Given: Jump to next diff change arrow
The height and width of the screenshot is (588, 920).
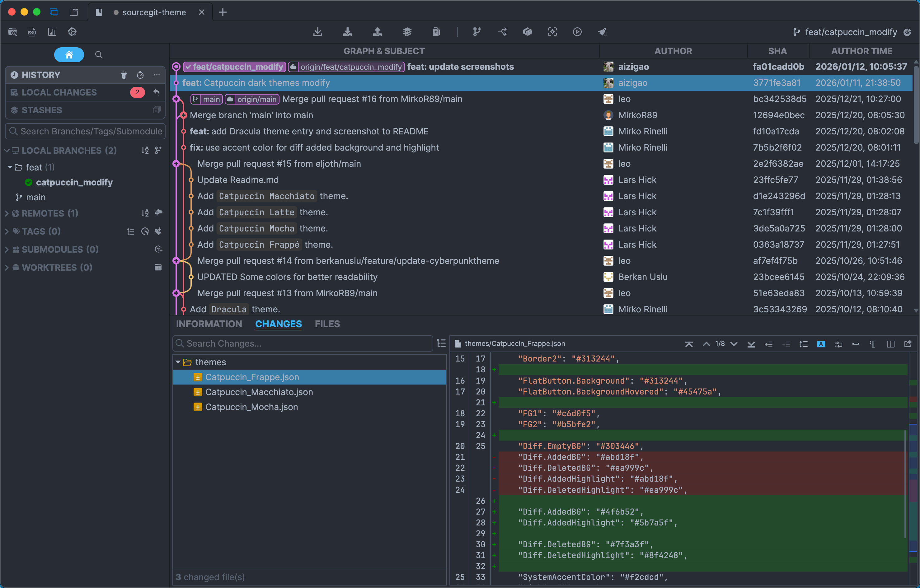Looking at the screenshot, I should point(734,344).
